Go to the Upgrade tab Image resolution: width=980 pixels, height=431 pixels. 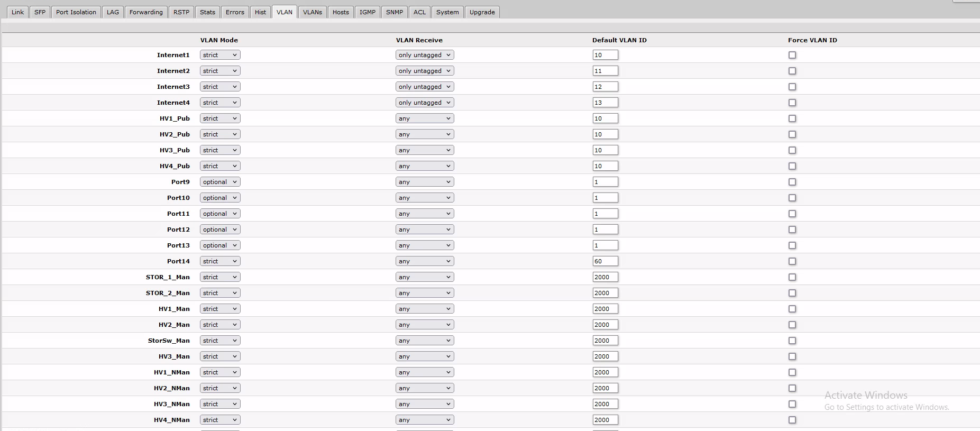pos(482,12)
